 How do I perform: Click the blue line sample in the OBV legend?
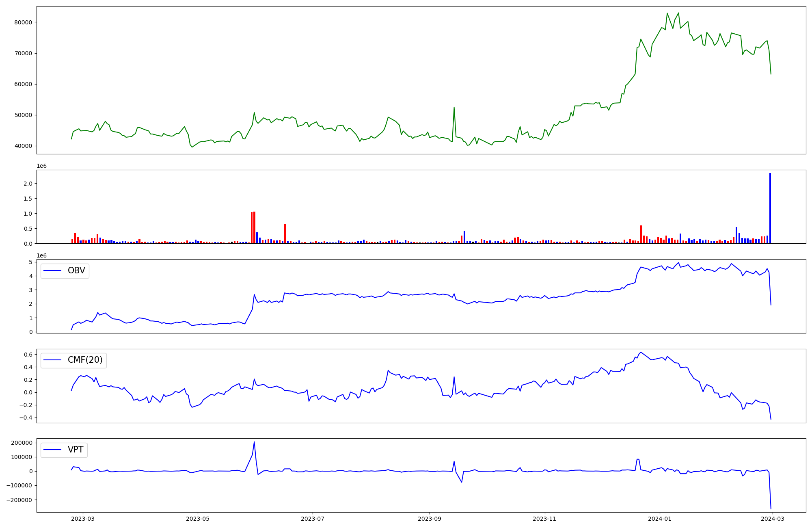(52, 270)
